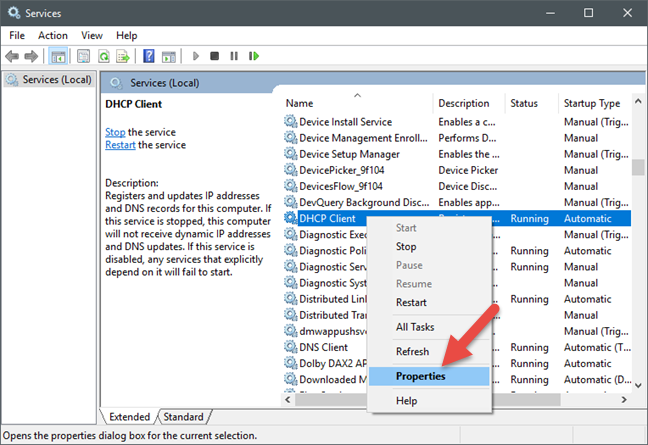The image size is (648, 445).
Task: Switch to the Standard tab
Action: pyautogui.click(x=183, y=417)
